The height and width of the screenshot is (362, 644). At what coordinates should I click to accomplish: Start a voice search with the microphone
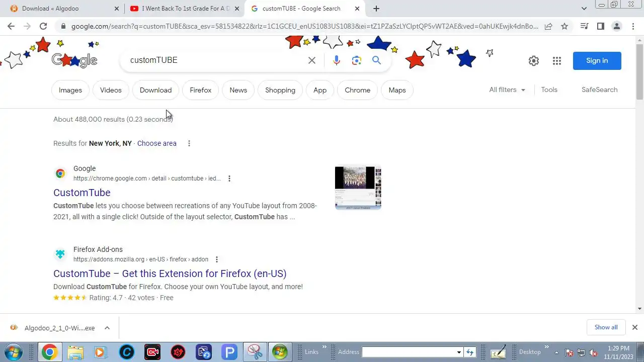(337, 60)
